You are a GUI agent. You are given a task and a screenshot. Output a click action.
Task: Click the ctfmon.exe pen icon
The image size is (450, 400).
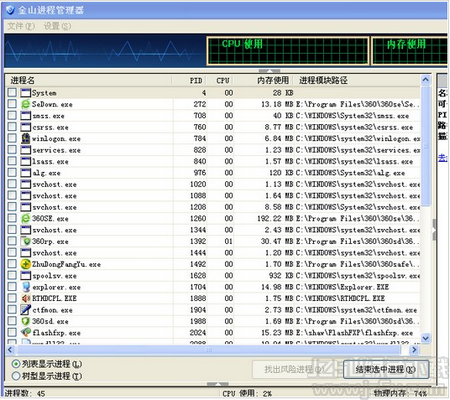26,310
